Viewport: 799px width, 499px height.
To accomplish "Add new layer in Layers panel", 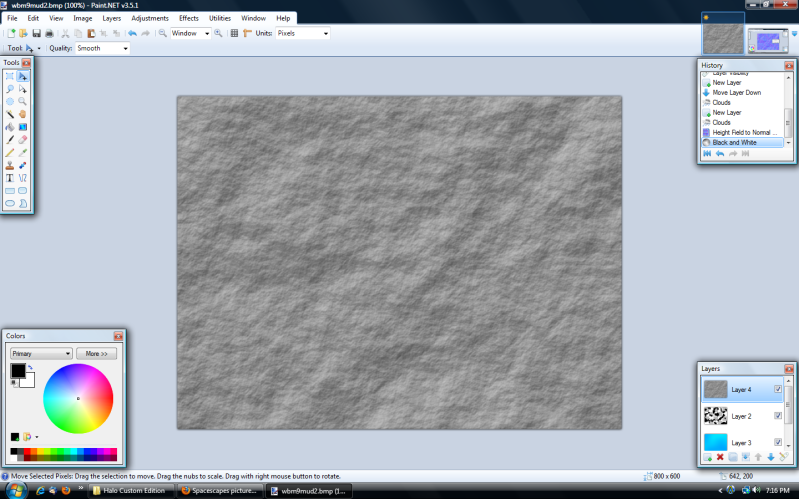I will tap(707, 457).
